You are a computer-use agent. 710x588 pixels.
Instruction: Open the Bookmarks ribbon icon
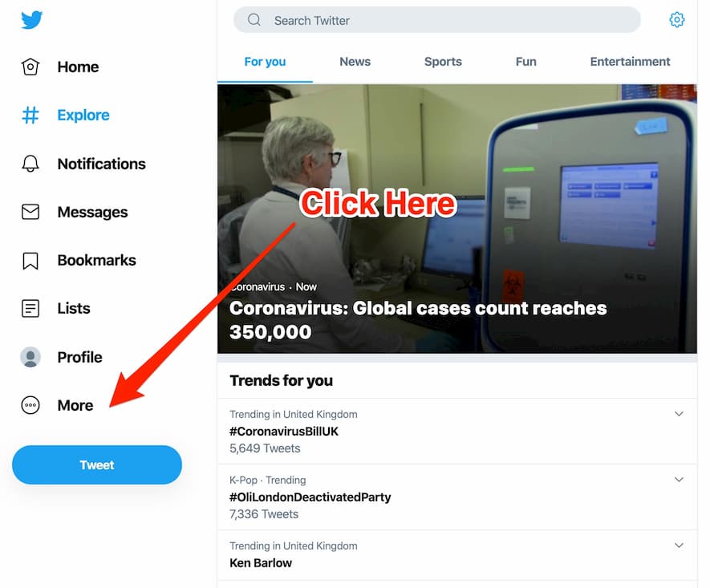click(x=30, y=261)
